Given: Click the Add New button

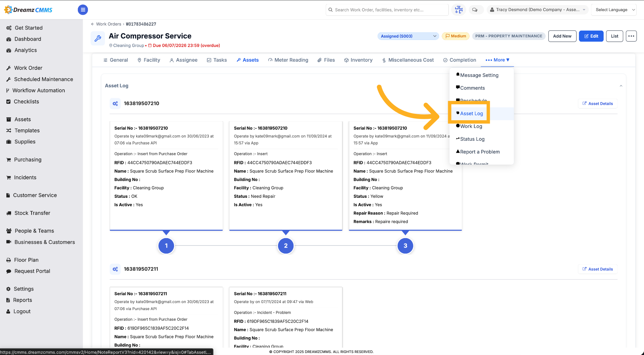Looking at the screenshot, I should [x=562, y=36].
